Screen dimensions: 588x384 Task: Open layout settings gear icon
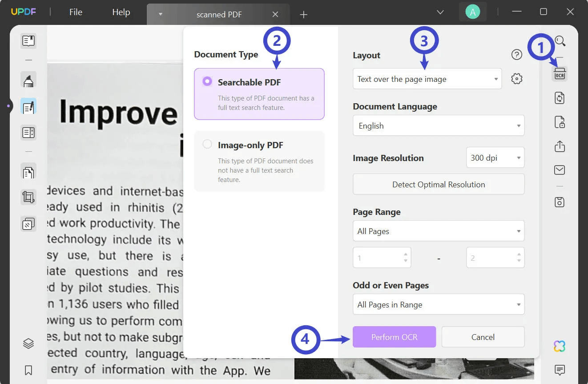pos(516,79)
